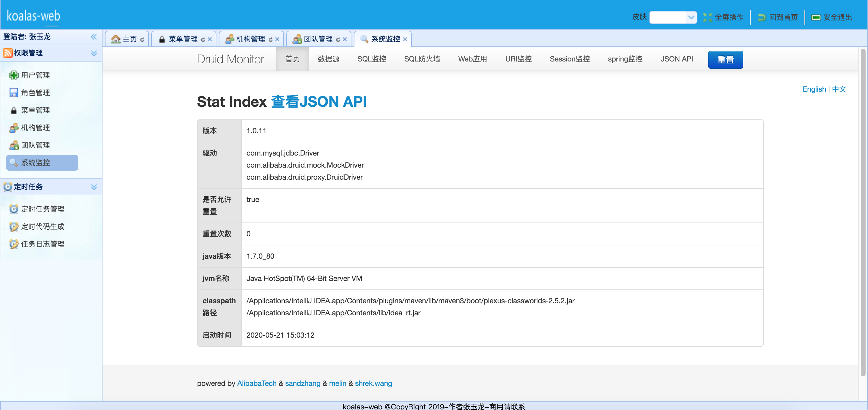Screen dimensions: 868x410
Task: Close the 系统监控 tab
Action: coord(405,39)
